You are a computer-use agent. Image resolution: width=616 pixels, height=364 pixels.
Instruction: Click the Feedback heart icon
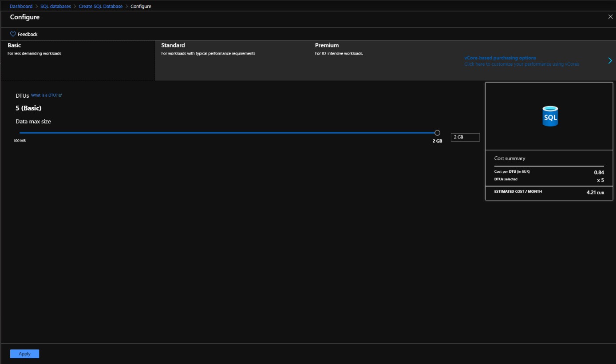[x=13, y=34]
